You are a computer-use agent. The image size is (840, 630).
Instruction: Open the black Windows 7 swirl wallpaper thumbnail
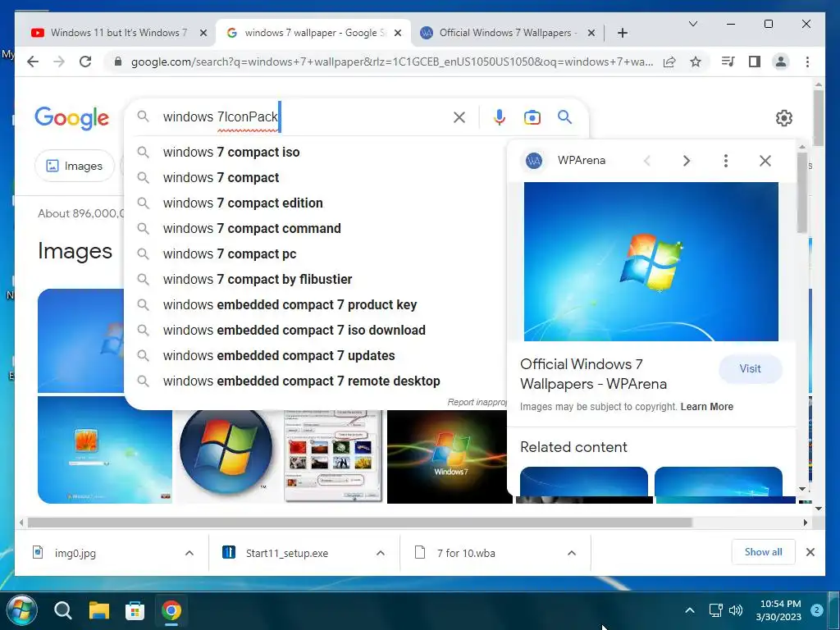[449, 456]
